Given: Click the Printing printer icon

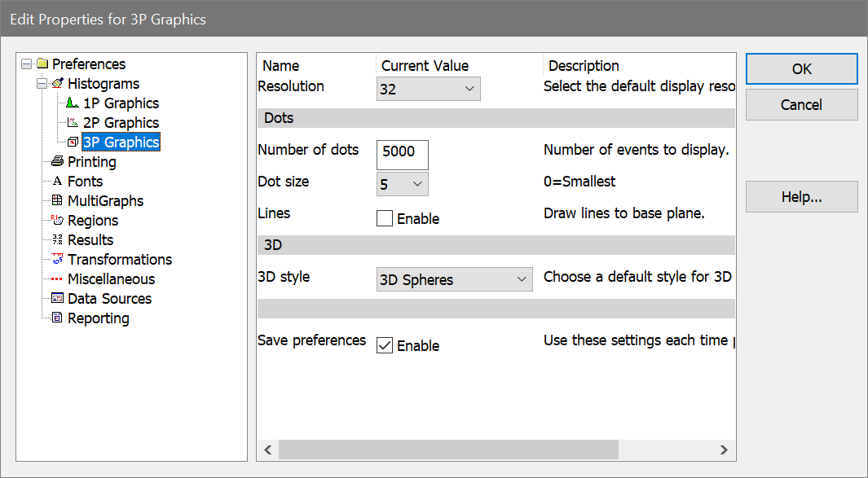Looking at the screenshot, I should (x=57, y=162).
